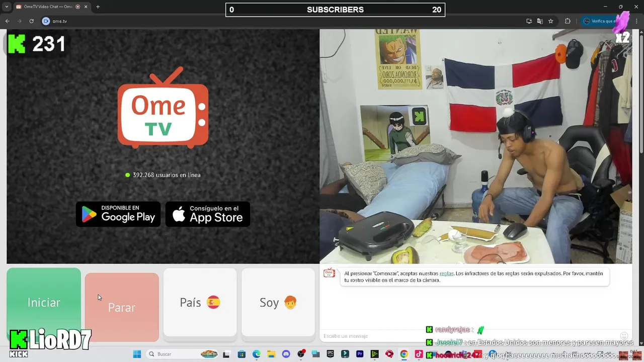
Task: Open the install app icon in address bar
Action: [529, 21]
